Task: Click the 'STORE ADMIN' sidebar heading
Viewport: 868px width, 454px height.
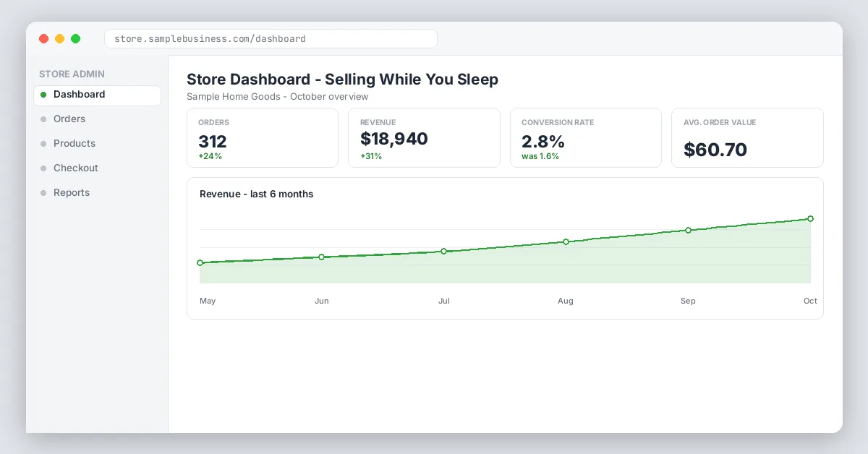Action: coord(72,74)
